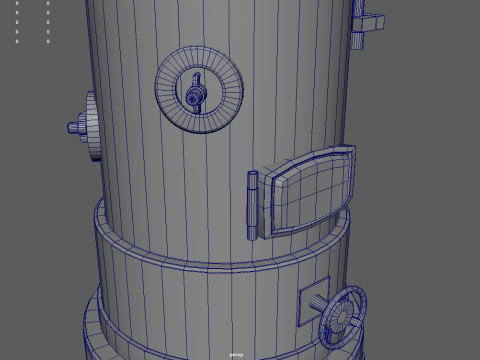The image size is (480, 360).
Task: Select the circular gauge mesh on cylinder
Action: 199,90
